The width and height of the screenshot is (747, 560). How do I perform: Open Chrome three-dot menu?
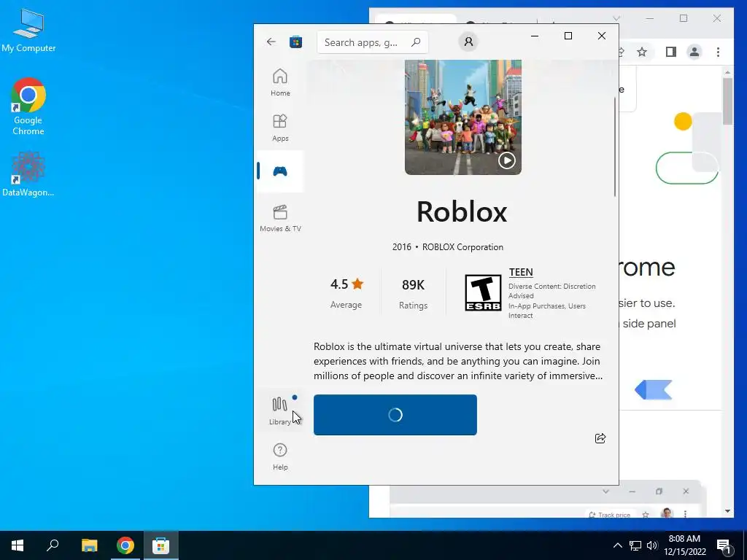click(718, 52)
